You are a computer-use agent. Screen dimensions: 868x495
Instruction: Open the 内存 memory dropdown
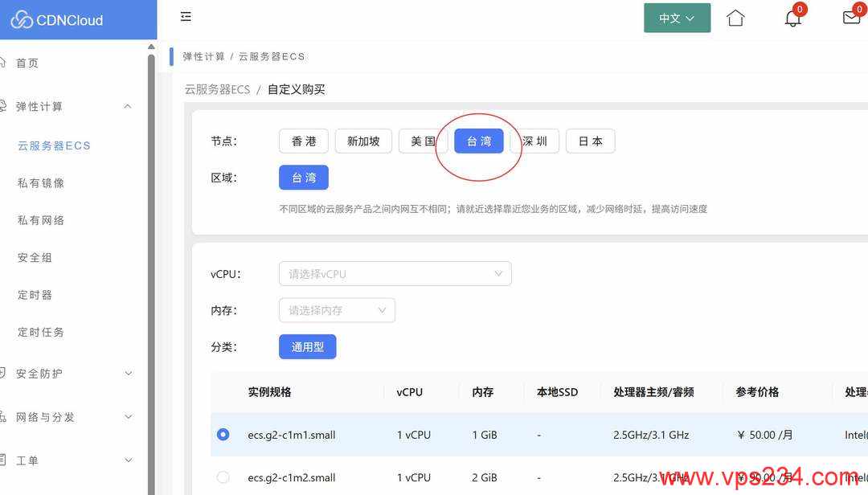[337, 310]
